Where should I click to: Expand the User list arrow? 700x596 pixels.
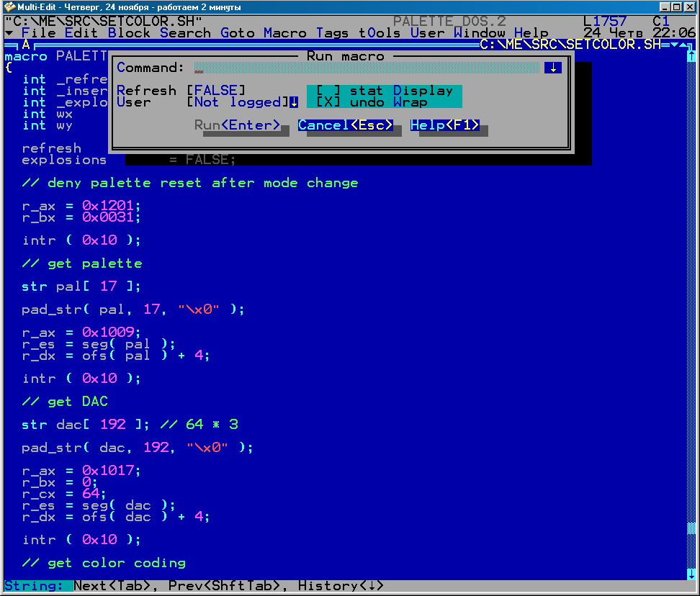coord(294,102)
